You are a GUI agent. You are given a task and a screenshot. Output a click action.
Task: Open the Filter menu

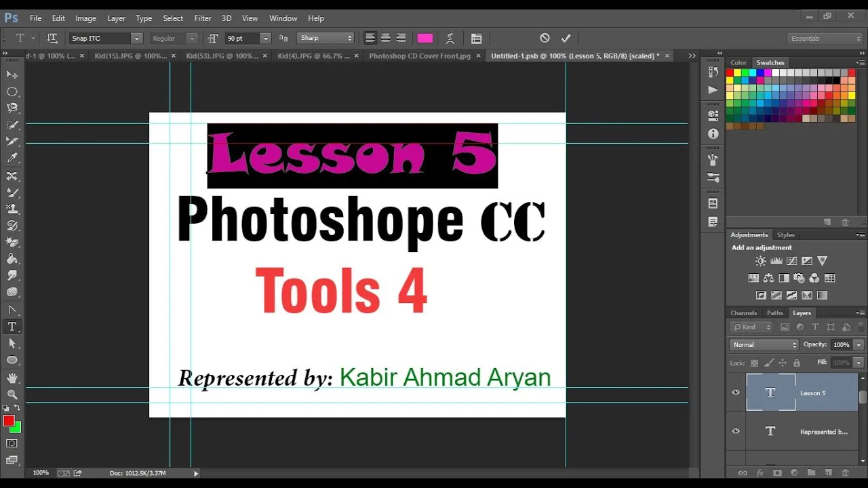(203, 18)
